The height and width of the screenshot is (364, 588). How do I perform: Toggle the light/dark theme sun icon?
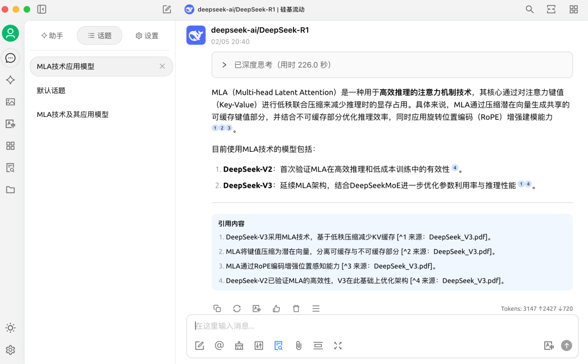(x=10, y=328)
